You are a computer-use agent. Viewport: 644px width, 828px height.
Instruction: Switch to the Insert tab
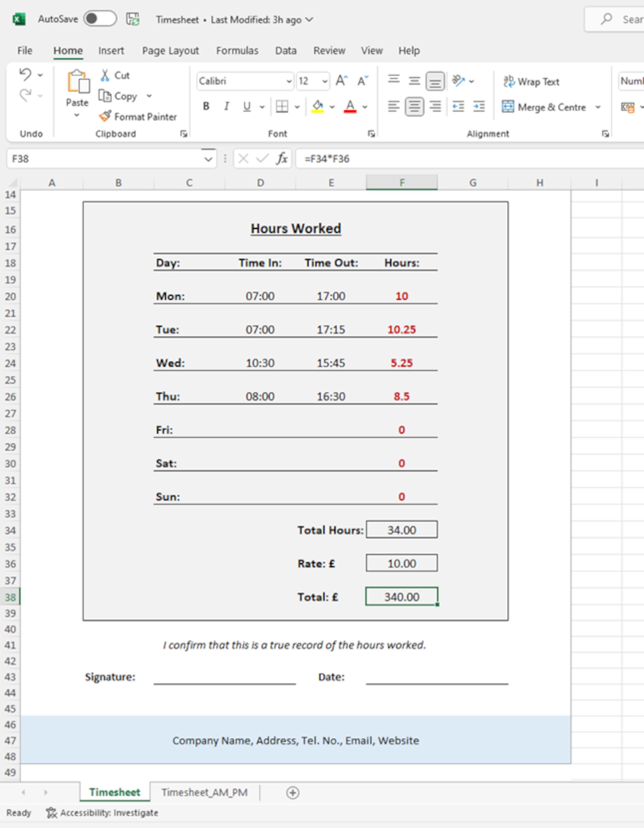pyautogui.click(x=111, y=51)
